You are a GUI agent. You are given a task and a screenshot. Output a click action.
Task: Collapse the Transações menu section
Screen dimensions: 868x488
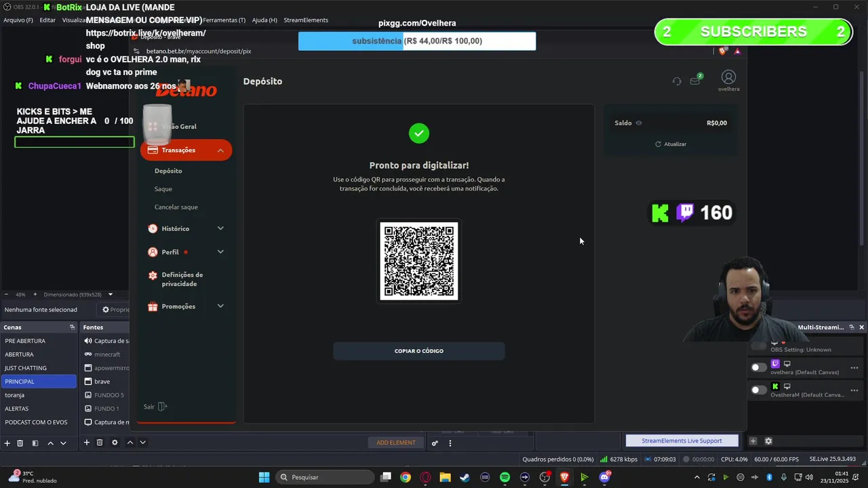(220, 150)
